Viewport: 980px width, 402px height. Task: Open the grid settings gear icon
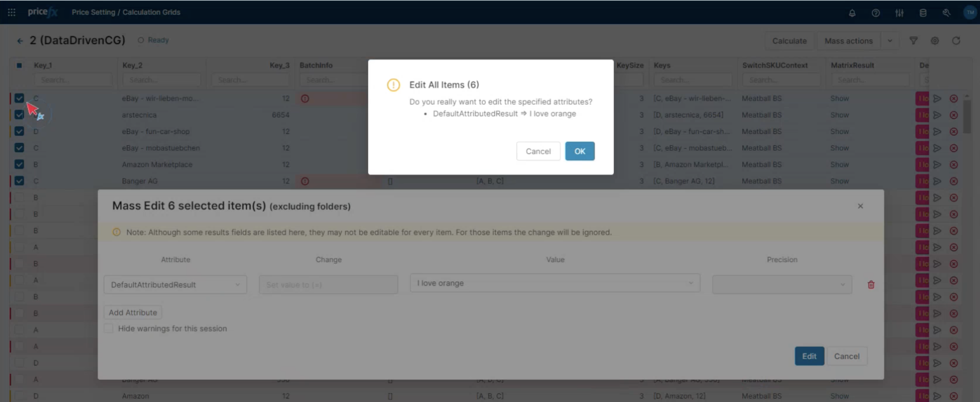tap(935, 41)
